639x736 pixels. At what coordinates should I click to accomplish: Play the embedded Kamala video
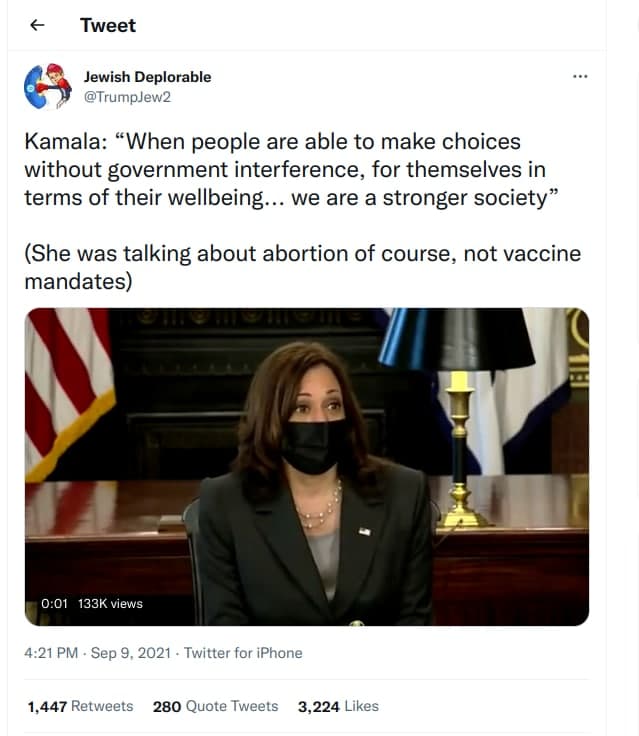pyautogui.click(x=307, y=467)
